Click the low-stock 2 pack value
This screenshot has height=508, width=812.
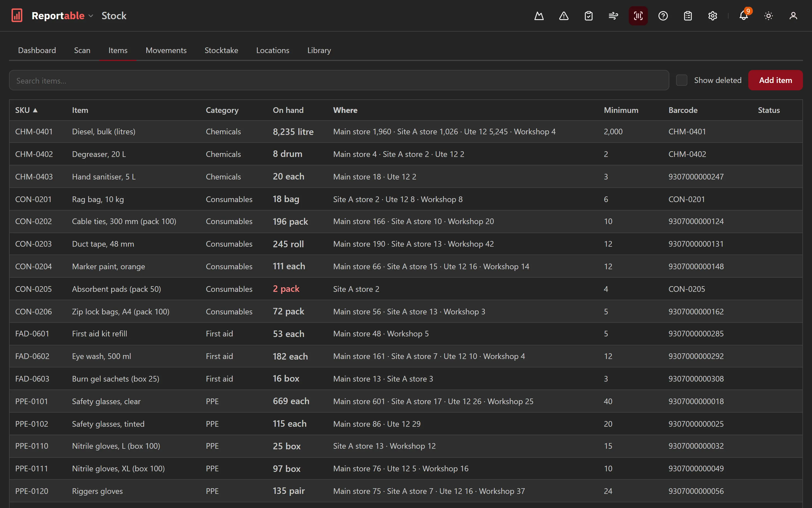286,289
